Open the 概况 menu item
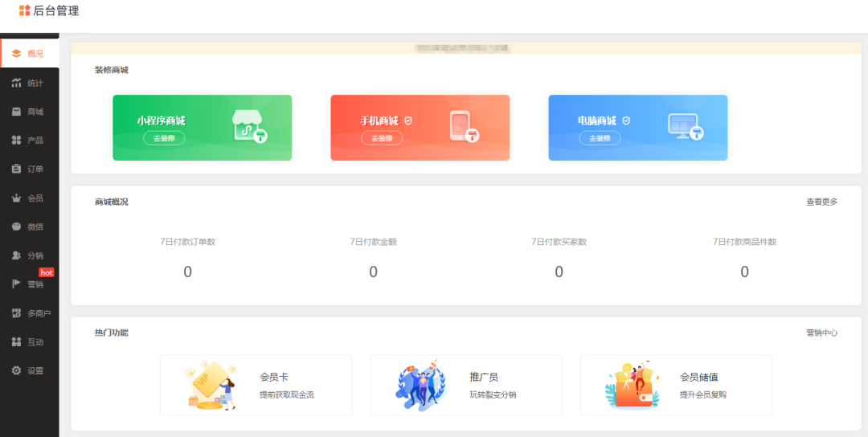The height and width of the screenshot is (437, 868). 30,54
